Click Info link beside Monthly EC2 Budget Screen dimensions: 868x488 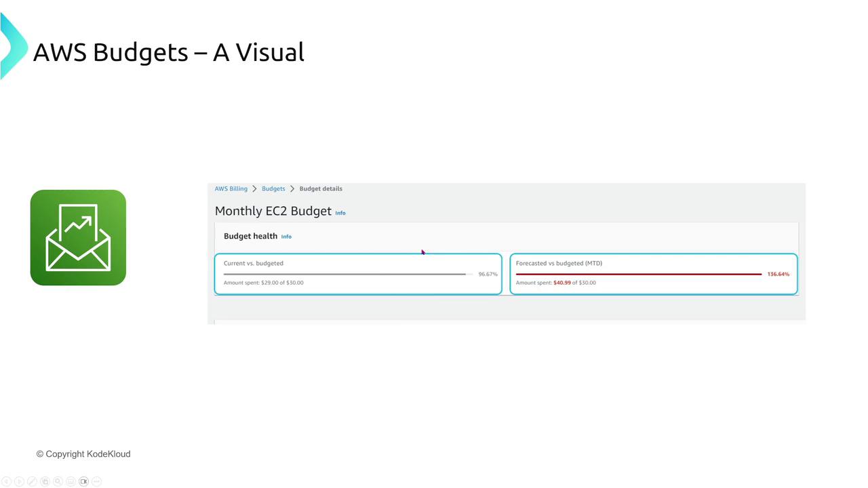[340, 213]
